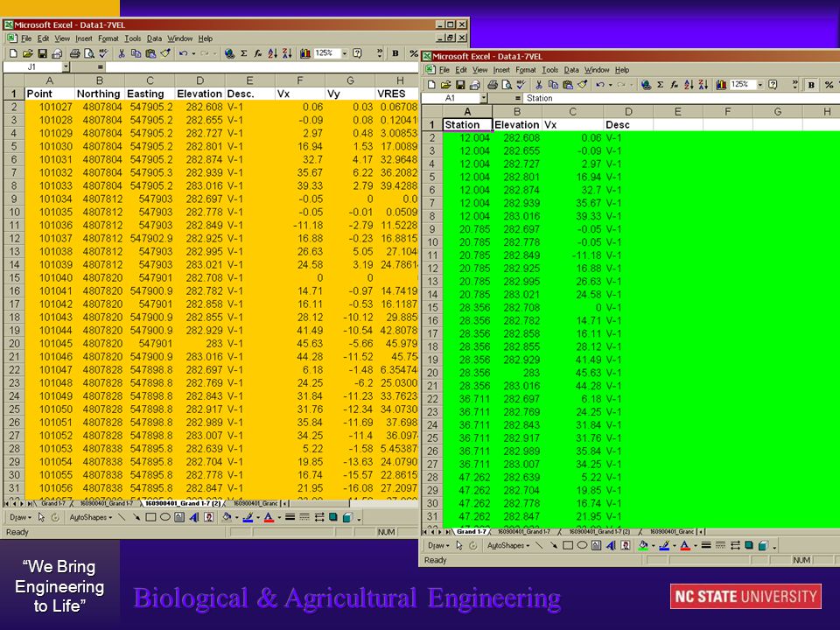Click Sort Ascending icon in left Excel window

click(273, 53)
